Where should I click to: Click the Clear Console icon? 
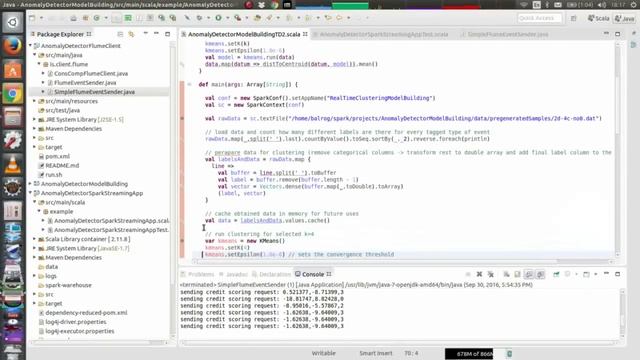pyautogui.click(x=506, y=274)
